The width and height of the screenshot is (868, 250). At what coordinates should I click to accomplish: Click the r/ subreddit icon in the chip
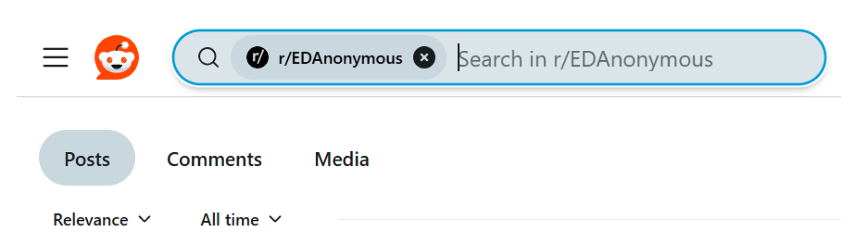click(x=257, y=58)
